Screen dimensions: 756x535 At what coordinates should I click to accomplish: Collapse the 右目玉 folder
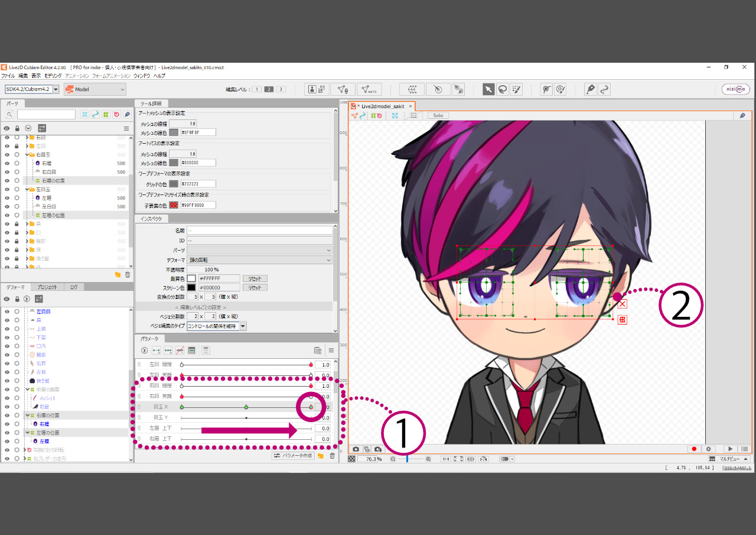coord(27,154)
